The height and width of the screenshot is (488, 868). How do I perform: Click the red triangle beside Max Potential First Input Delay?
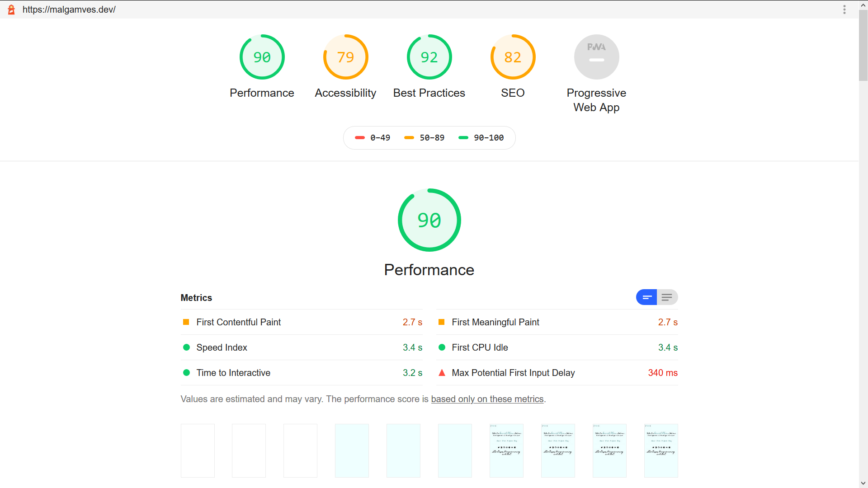click(x=442, y=373)
